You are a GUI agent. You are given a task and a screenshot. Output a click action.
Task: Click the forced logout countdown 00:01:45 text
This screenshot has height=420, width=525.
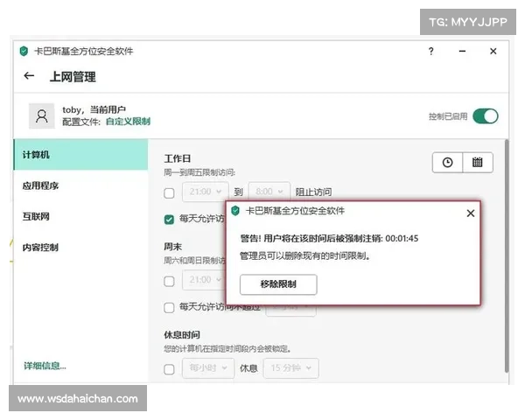point(402,239)
